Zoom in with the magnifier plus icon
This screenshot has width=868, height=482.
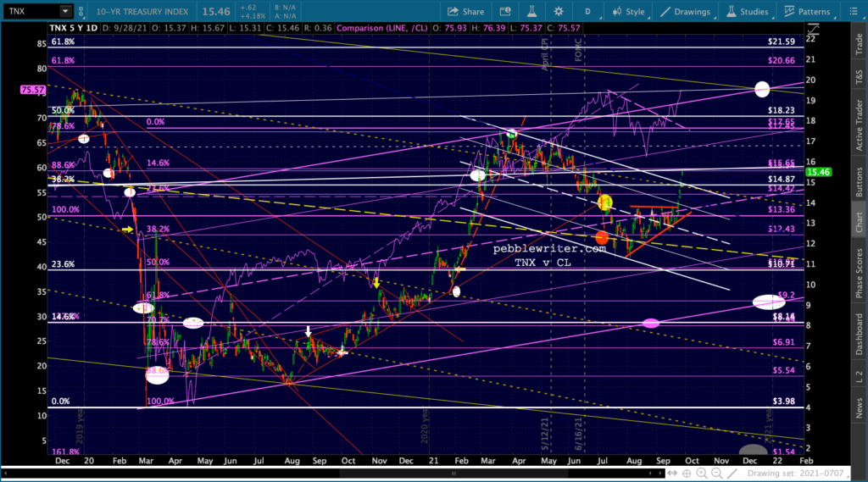702,474
